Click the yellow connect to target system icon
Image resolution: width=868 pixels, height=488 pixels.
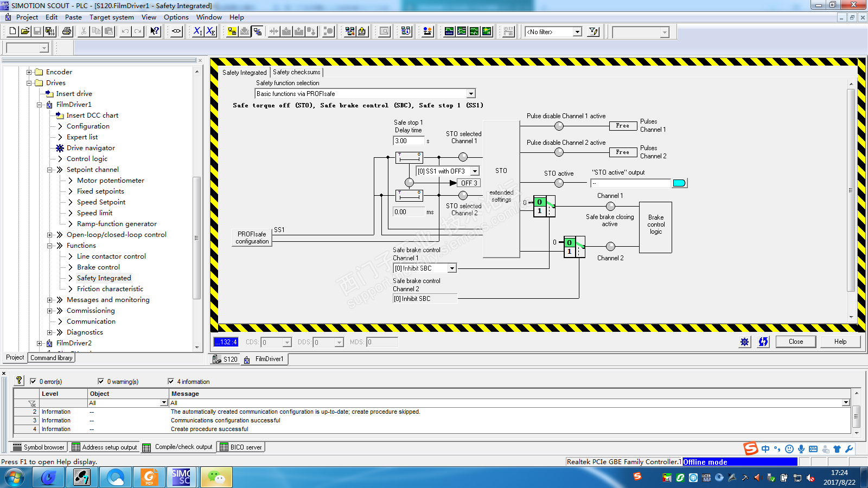pos(232,31)
